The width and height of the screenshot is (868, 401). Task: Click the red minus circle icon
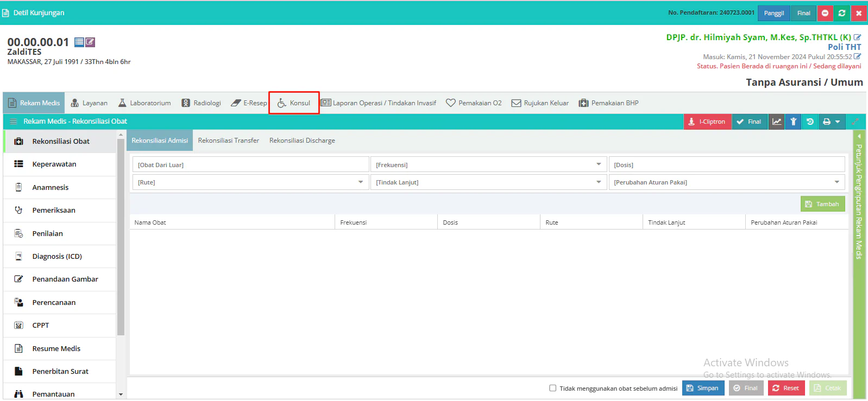825,13
